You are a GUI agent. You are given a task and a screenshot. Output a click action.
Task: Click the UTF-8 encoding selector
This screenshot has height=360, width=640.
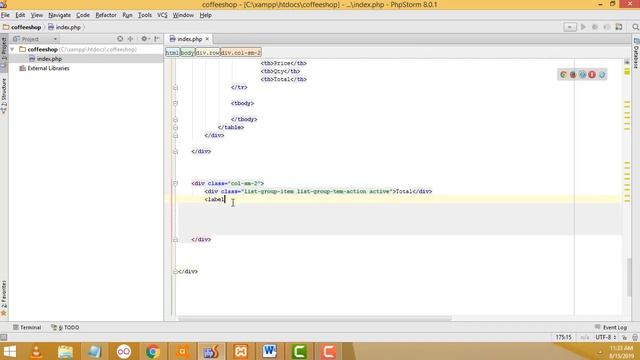[606, 338]
